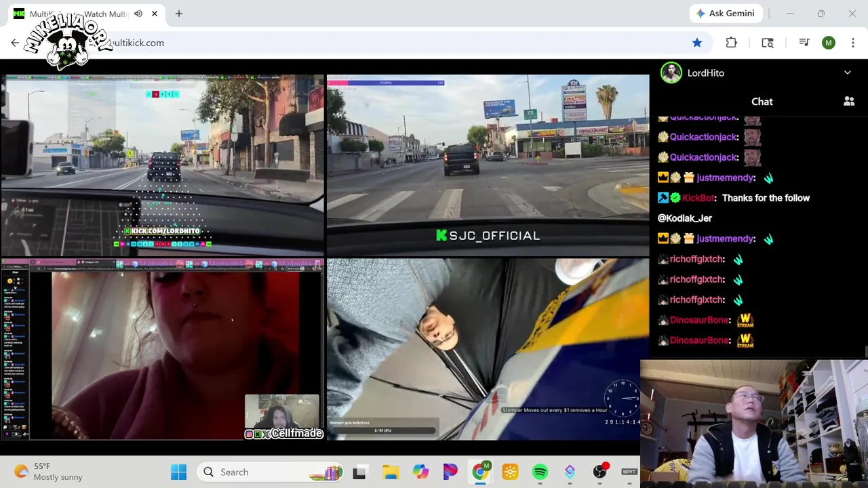The width and height of the screenshot is (868, 488).
Task: Open the purple diamond app in taskbar
Action: tap(570, 472)
